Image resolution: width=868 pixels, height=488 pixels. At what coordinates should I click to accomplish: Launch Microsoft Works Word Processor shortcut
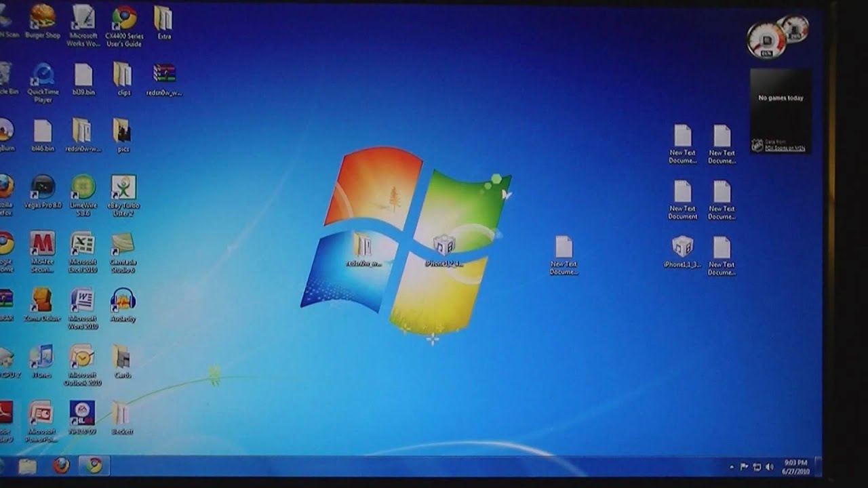[x=83, y=26]
